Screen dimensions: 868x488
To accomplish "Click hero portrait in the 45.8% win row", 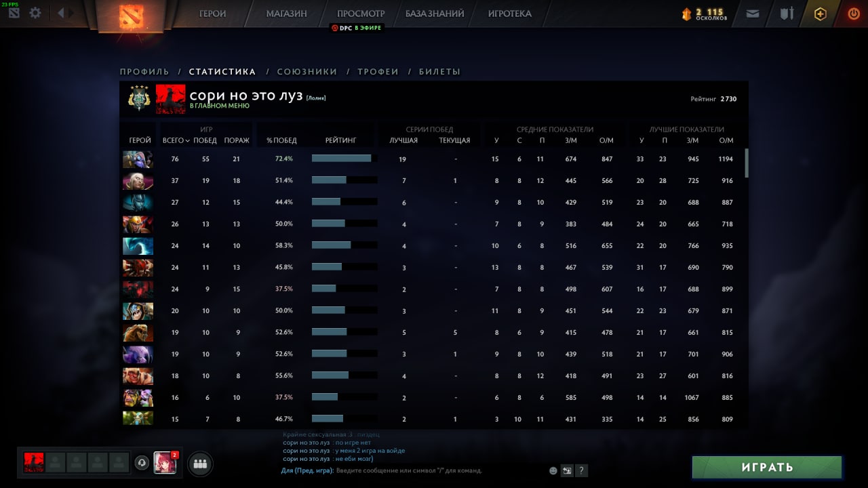I will pyautogui.click(x=138, y=268).
